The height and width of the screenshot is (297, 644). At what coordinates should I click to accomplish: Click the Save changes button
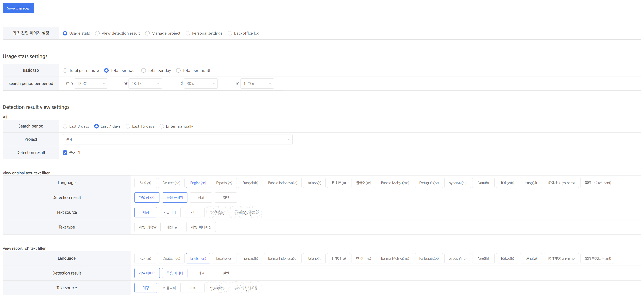click(x=18, y=8)
